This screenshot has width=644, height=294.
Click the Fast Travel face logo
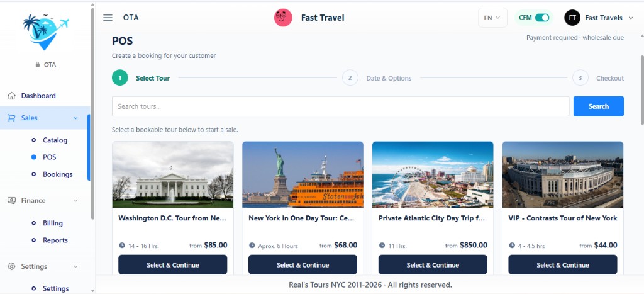[x=283, y=18]
